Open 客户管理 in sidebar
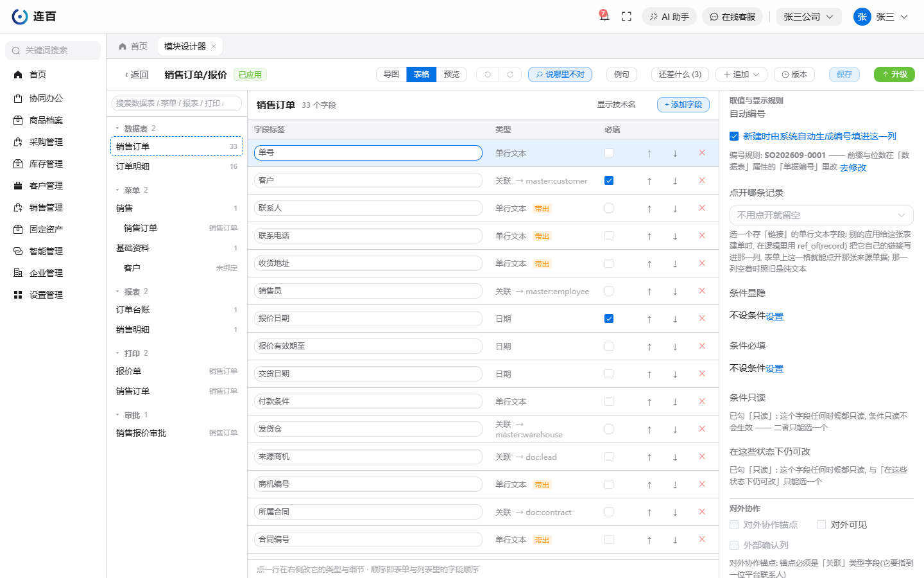 54,186
